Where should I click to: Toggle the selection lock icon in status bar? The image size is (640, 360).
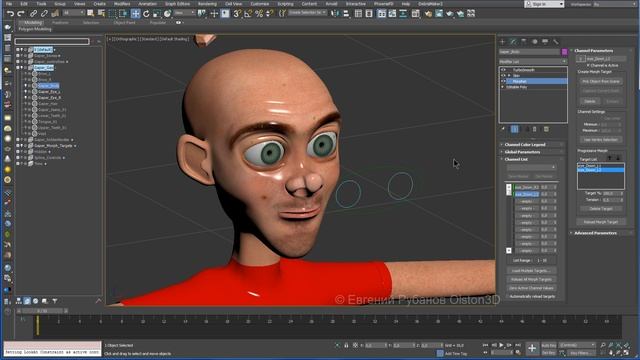[x=346, y=345]
